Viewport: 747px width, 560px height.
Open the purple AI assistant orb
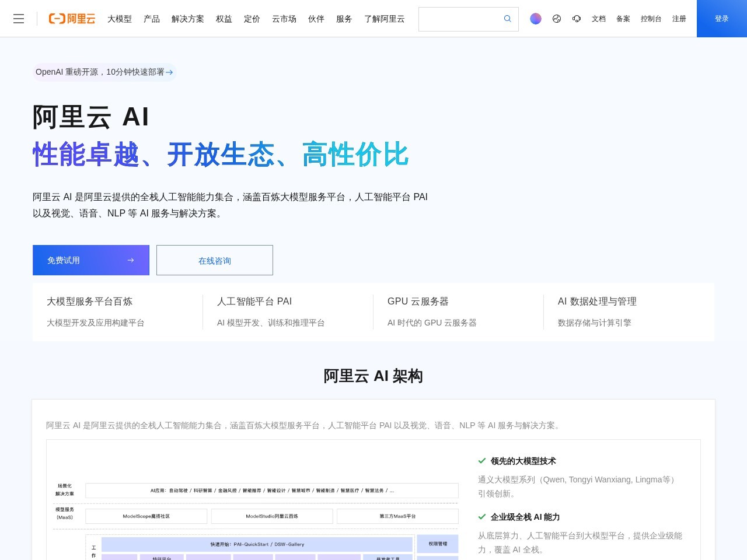pyautogui.click(x=536, y=19)
